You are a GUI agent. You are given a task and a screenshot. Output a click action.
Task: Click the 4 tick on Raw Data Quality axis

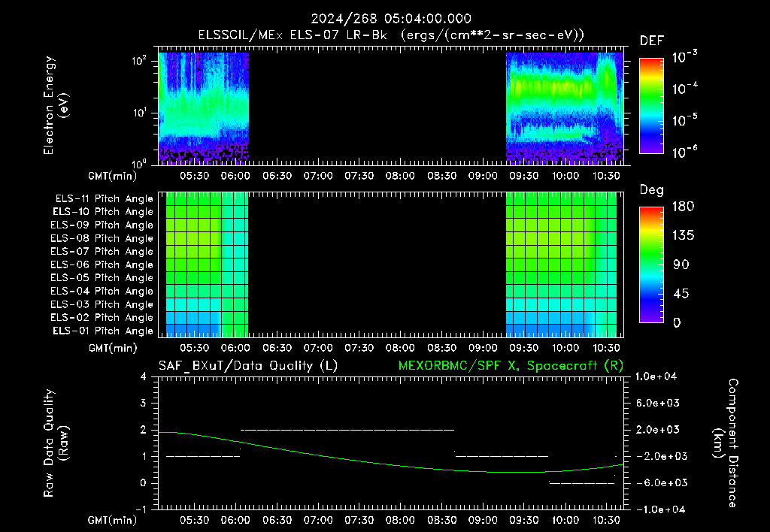tap(144, 377)
